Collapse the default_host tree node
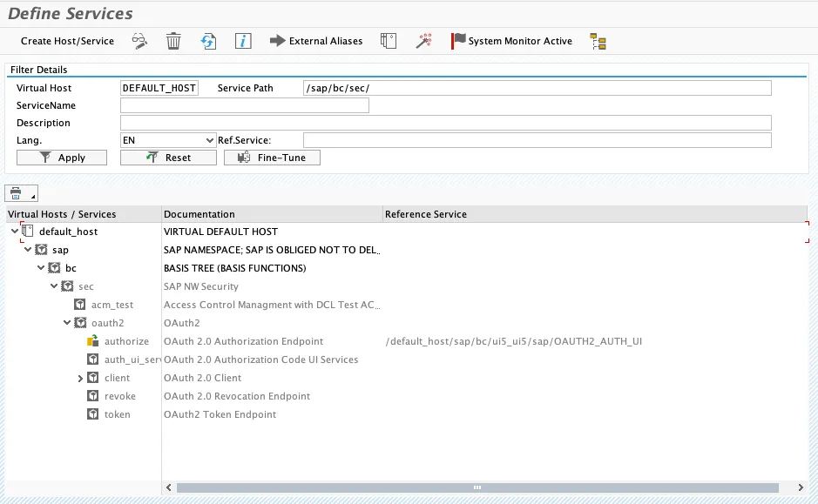818x504 pixels. [14, 232]
